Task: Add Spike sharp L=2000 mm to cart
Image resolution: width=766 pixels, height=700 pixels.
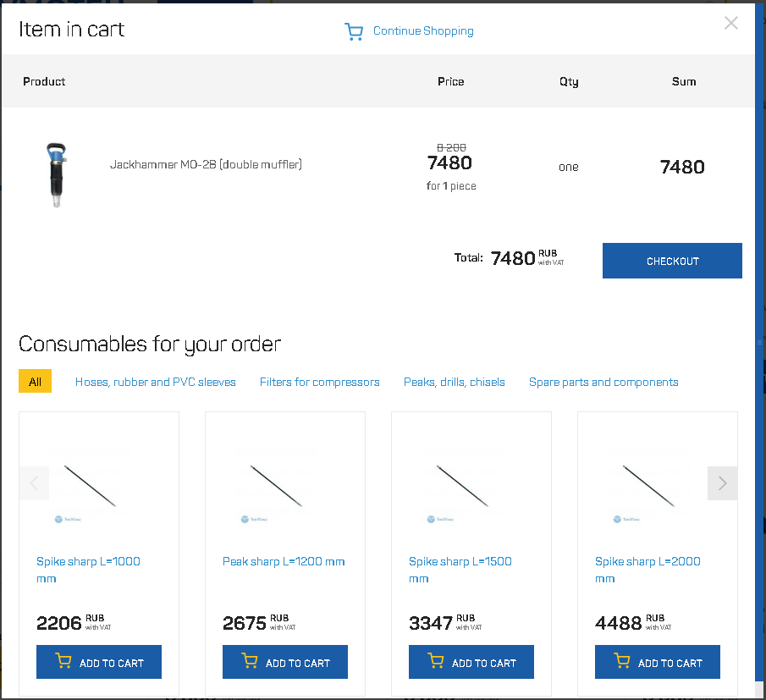Action: (x=657, y=662)
